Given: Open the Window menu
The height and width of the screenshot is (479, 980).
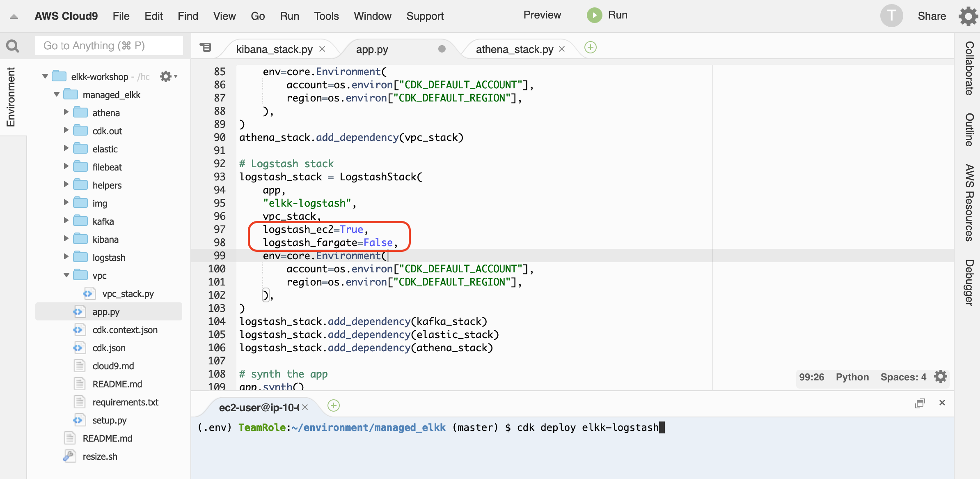Looking at the screenshot, I should pyautogui.click(x=373, y=16).
